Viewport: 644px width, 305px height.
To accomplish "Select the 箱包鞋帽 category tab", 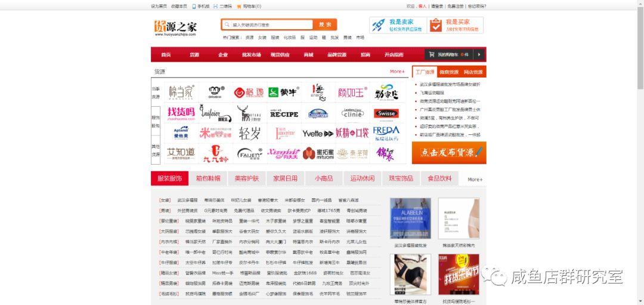I will point(208,178).
